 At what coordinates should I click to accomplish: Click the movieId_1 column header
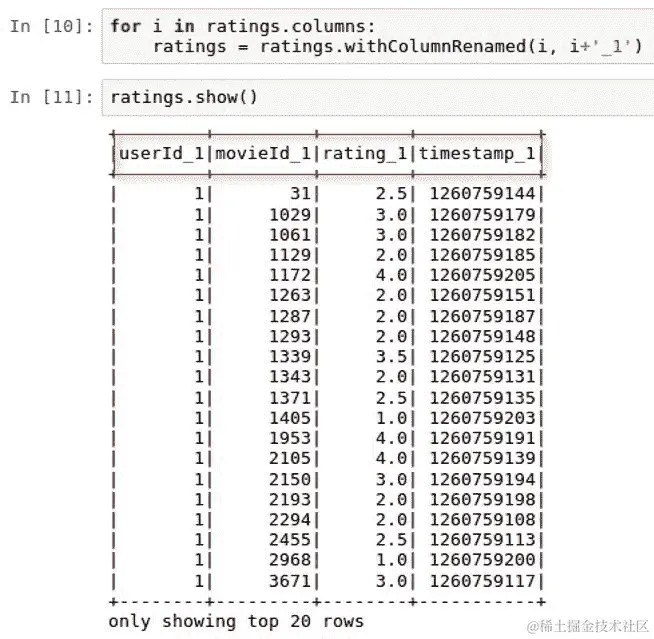(x=263, y=153)
